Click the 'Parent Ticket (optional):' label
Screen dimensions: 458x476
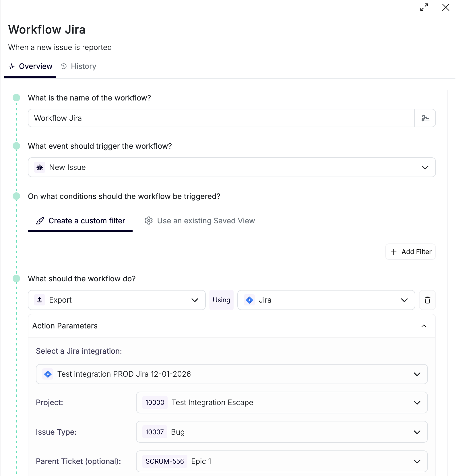[78, 461]
